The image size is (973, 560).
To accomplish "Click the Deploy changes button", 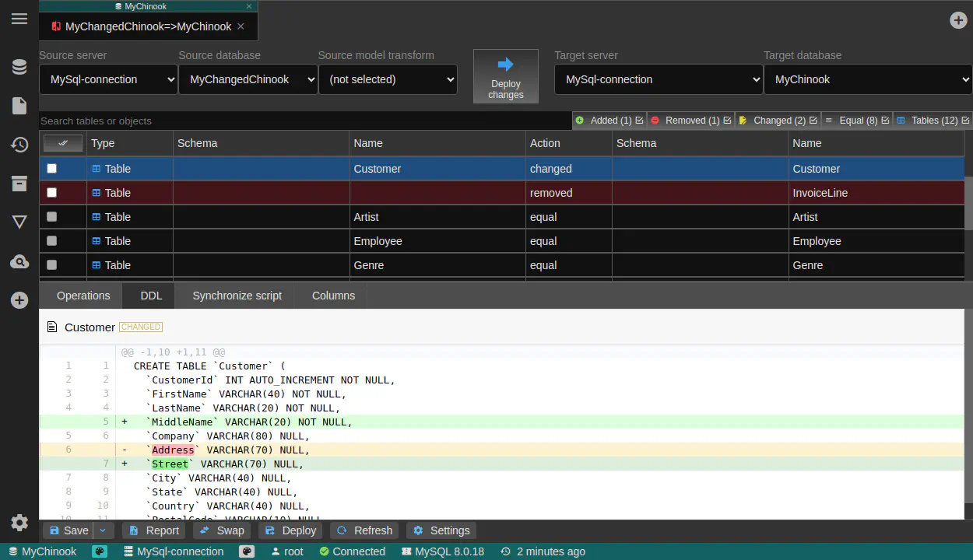I will click(x=505, y=76).
